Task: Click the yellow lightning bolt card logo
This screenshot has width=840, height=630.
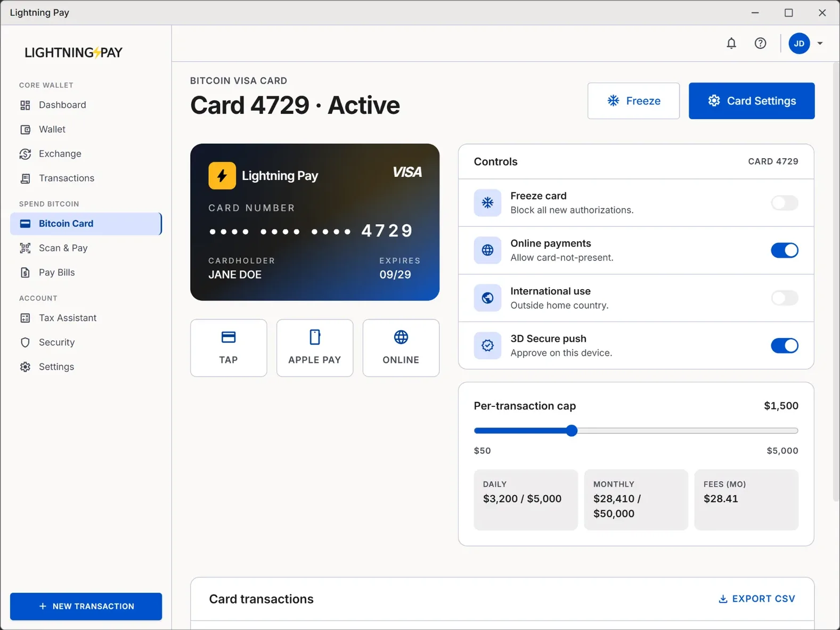Action: pyautogui.click(x=222, y=176)
